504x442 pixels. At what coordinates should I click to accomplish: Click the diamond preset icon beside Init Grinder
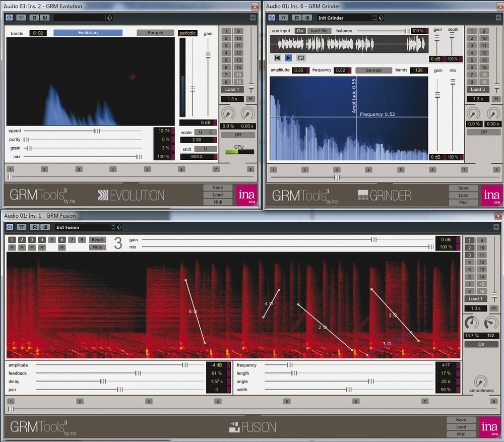coord(381,18)
